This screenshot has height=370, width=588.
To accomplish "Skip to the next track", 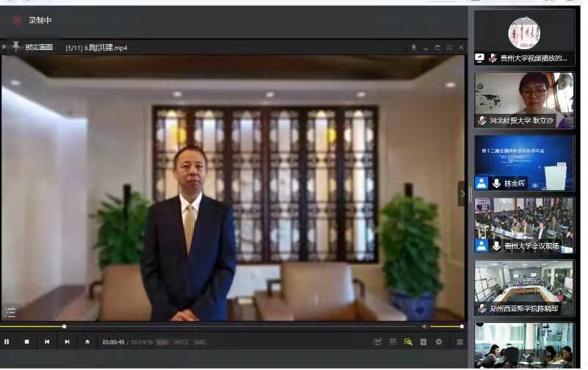I will coord(67,341).
